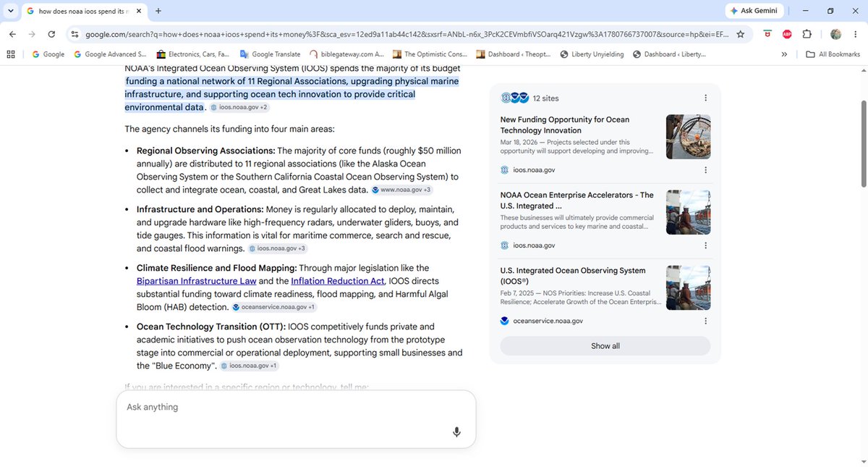Go back to the previous page
The height and width of the screenshot is (467, 868).
pyautogui.click(x=12, y=34)
